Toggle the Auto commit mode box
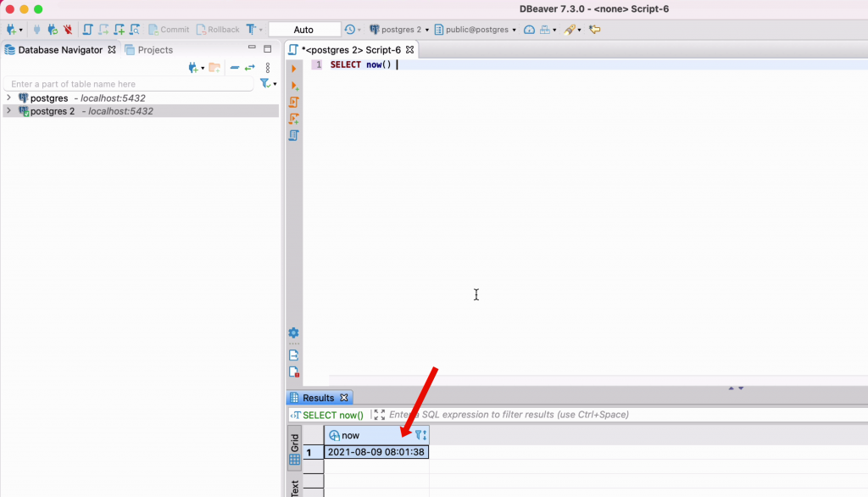The image size is (868, 497). point(304,30)
